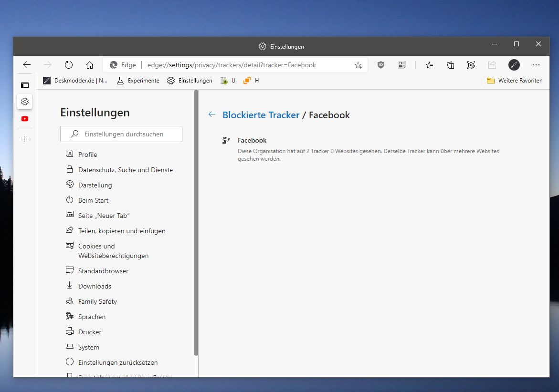Click the Facebook tracker entry heading
The height and width of the screenshot is (392, 559).
click(252, 140)
